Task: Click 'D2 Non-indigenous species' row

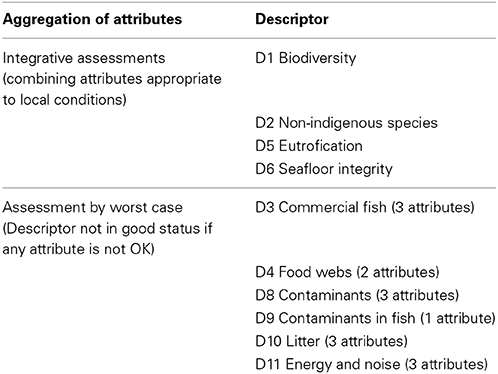Action: [346, 123]
